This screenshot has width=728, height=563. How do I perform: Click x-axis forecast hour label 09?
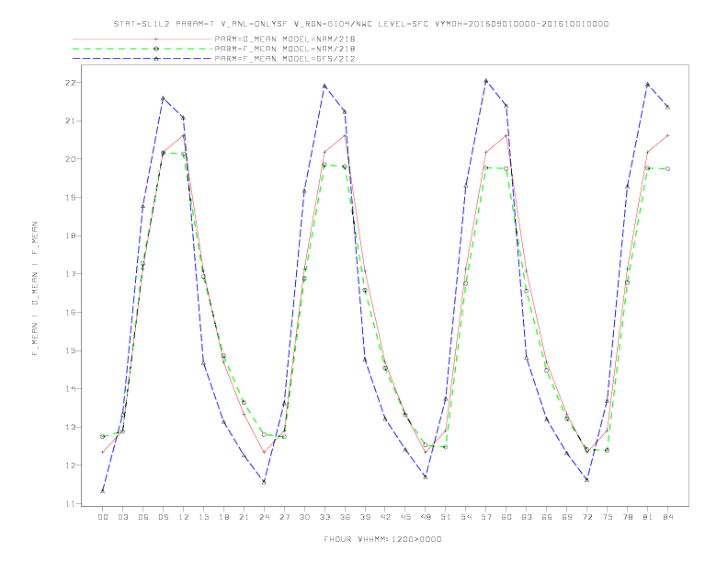[163, 517]
